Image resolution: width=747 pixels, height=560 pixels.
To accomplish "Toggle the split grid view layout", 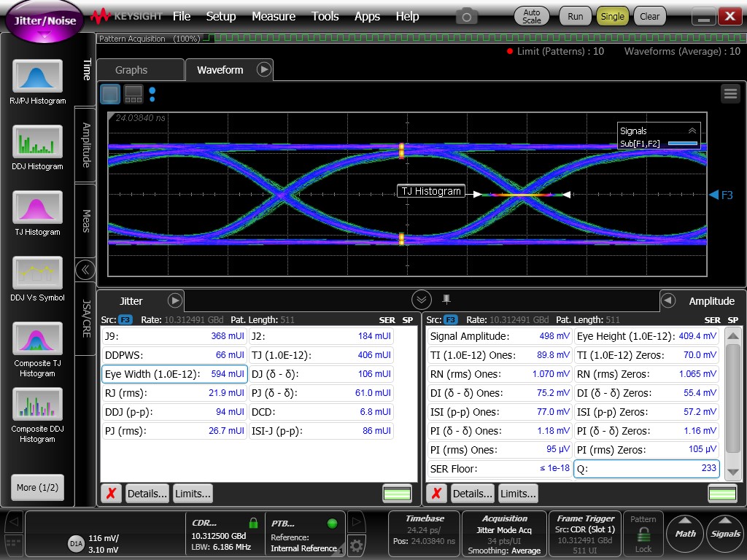I will point(133,93).
